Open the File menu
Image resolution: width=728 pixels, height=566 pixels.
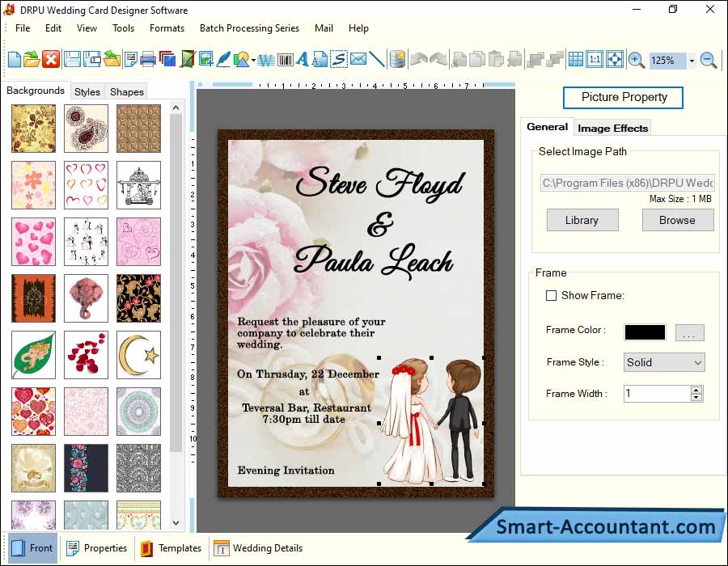pyautogui.click(x=23, y=28)
